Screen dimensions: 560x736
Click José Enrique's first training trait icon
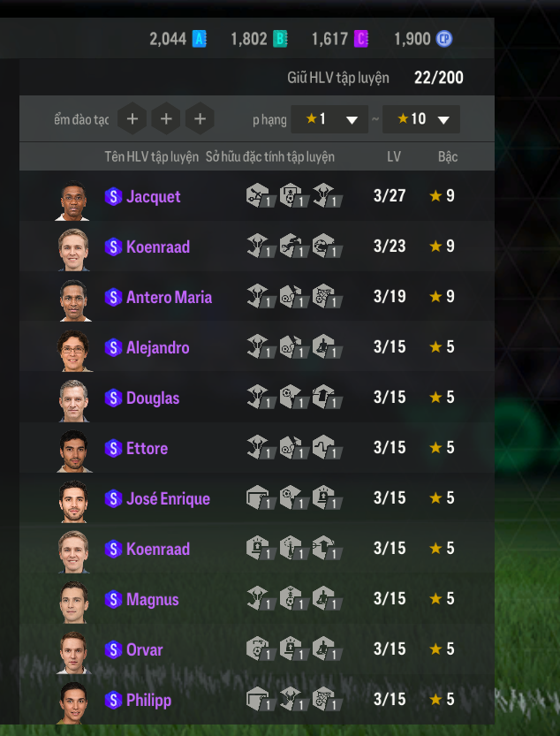point(258,497)
